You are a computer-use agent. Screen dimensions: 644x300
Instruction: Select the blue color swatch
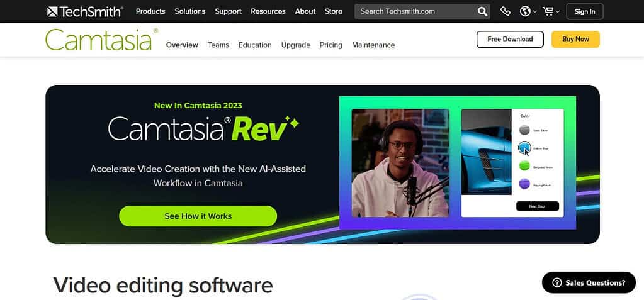tap(524, 148)
